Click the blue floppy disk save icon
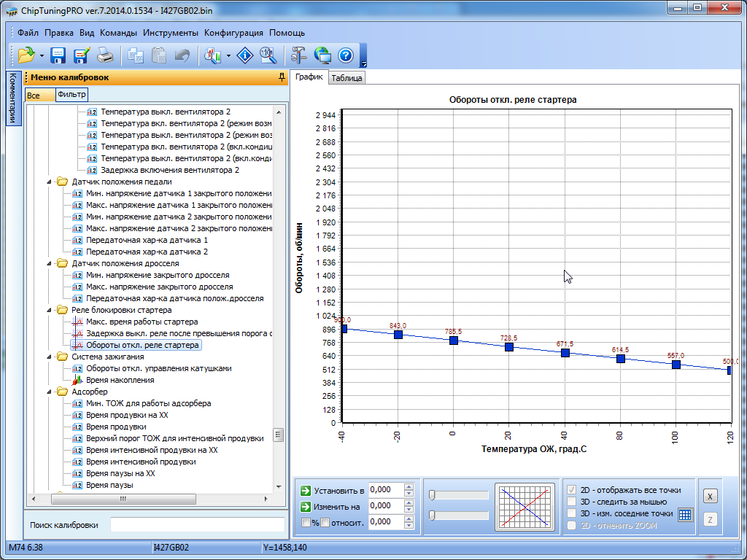The width and height of the screenshot is (747, 560). (x=58, y=55)
